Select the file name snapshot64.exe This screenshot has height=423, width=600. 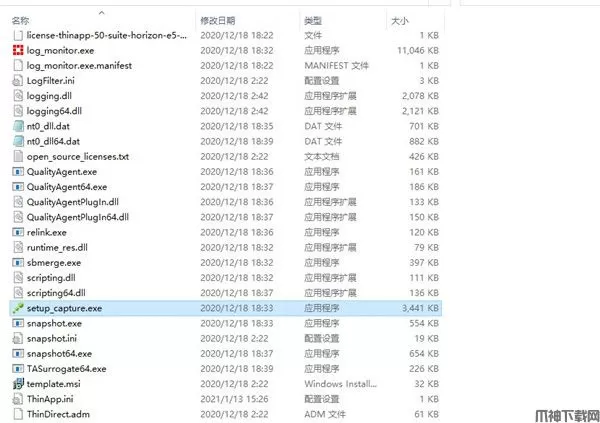pos(59,354)
